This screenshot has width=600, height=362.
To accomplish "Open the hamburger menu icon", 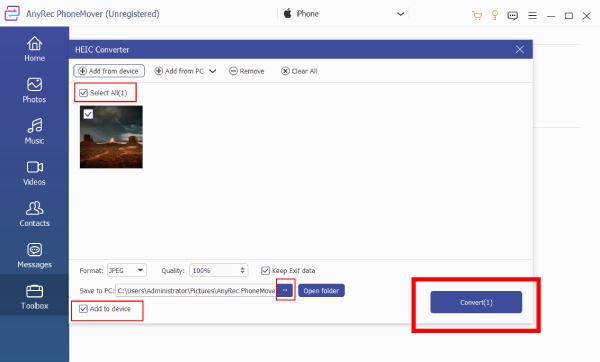I will 532,16.
